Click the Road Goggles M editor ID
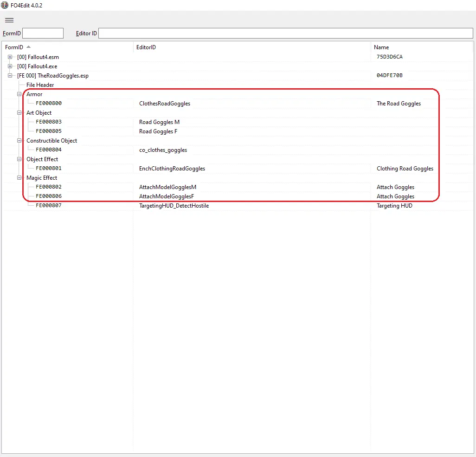This screenshot has height=457, width=476. point(160,122)
